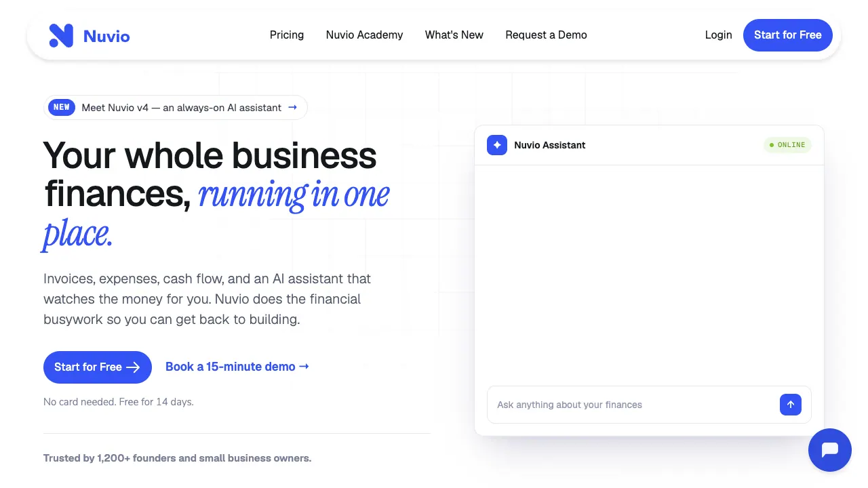Book a 15-minute demo
The width and height of the screenshot is (868, 488).
[237, 367]
